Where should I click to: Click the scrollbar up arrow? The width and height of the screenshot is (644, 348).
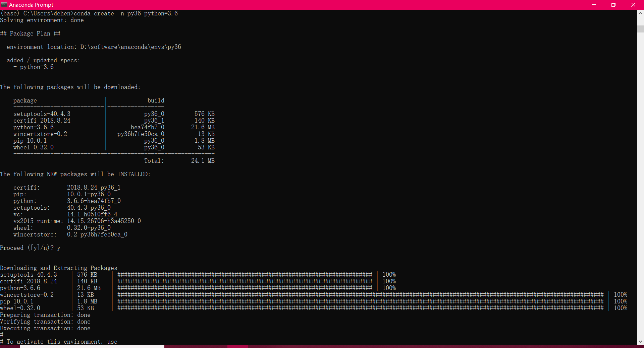click(640, 13)
